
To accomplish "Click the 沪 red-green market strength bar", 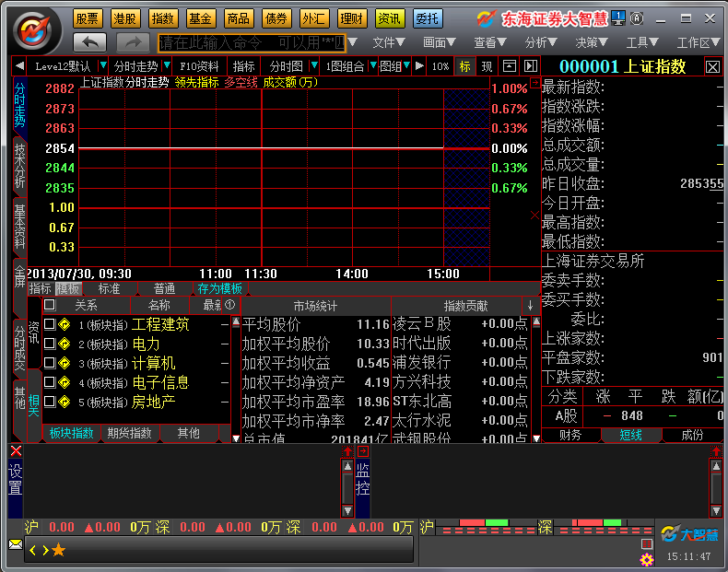I will pos(487,527).
